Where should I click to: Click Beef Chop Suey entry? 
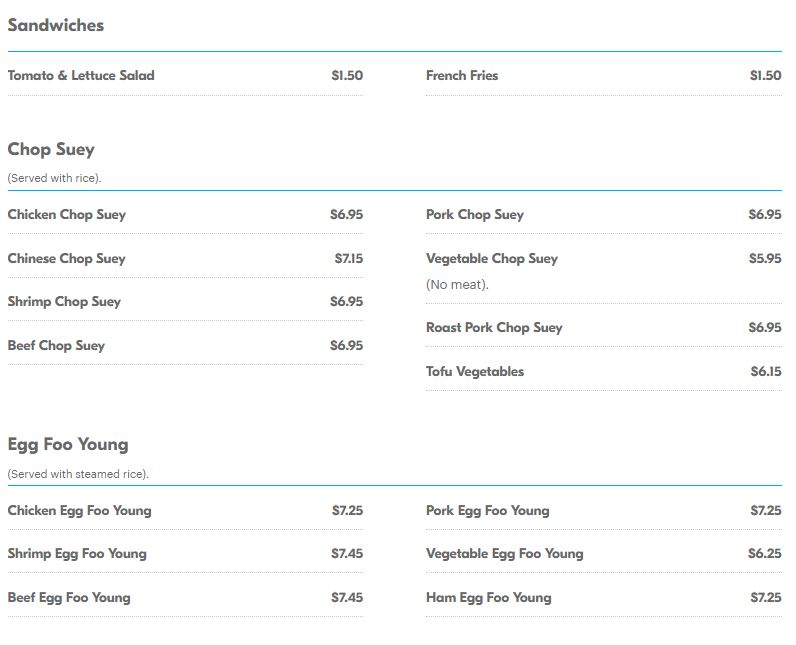click(56, 346)
